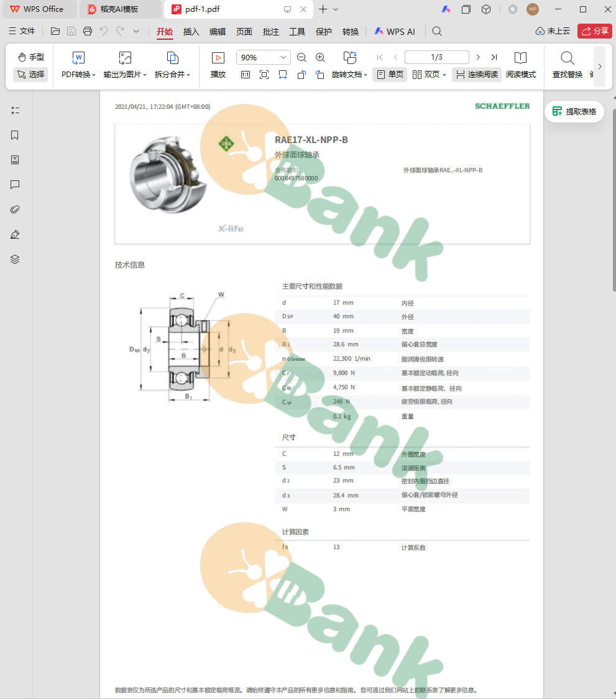The image size is (616, 699).
Task: Switch to the 保护 ribbon tab
Action: point(324,32)
